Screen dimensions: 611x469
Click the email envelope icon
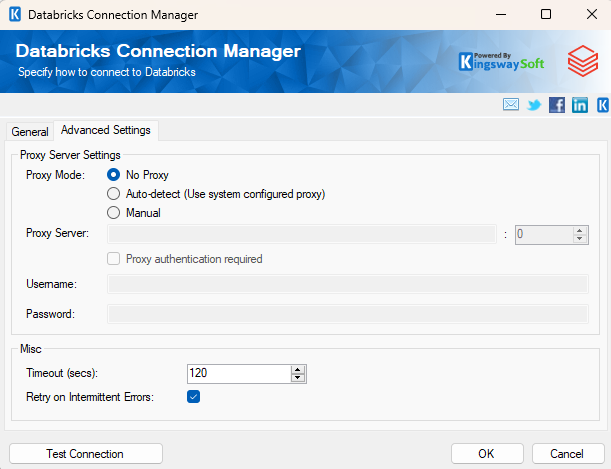click(510, 105)
